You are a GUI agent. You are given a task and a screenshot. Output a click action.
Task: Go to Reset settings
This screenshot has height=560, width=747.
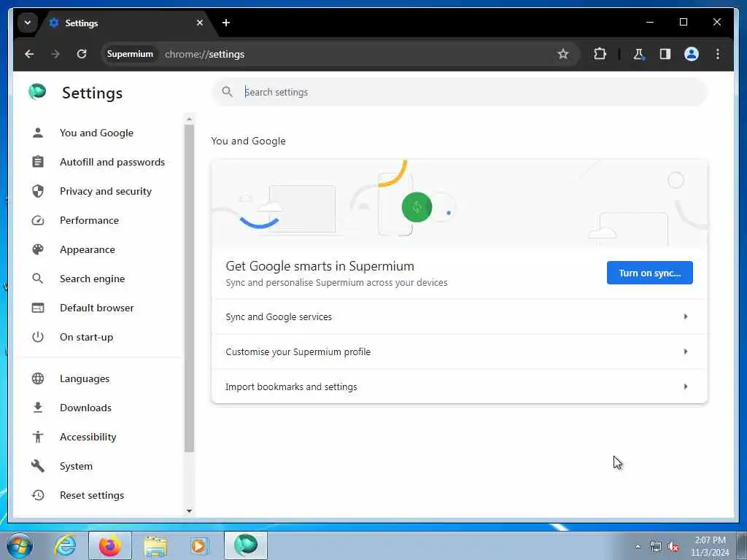point(92,495)
